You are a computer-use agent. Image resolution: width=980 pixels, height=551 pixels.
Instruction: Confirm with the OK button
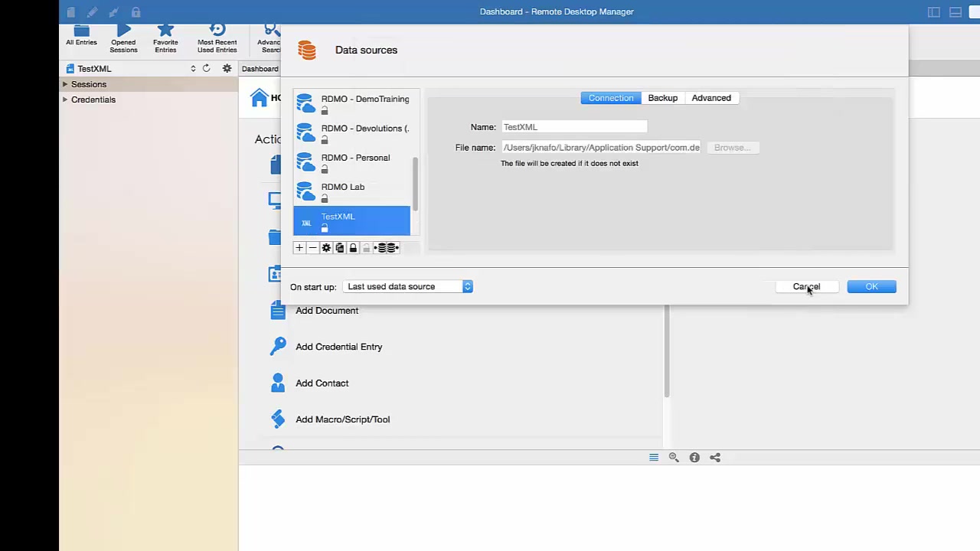click(x=871, y=286)
